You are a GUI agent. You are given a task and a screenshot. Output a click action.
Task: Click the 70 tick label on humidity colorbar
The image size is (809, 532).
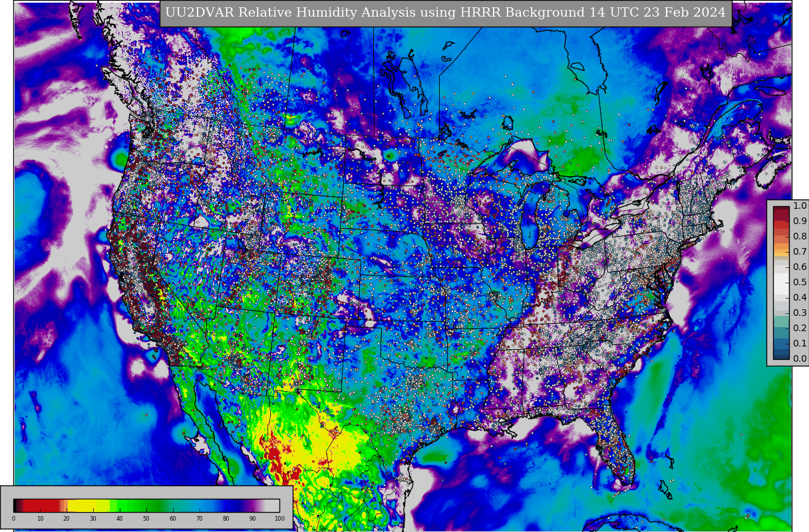click(200, 518)
